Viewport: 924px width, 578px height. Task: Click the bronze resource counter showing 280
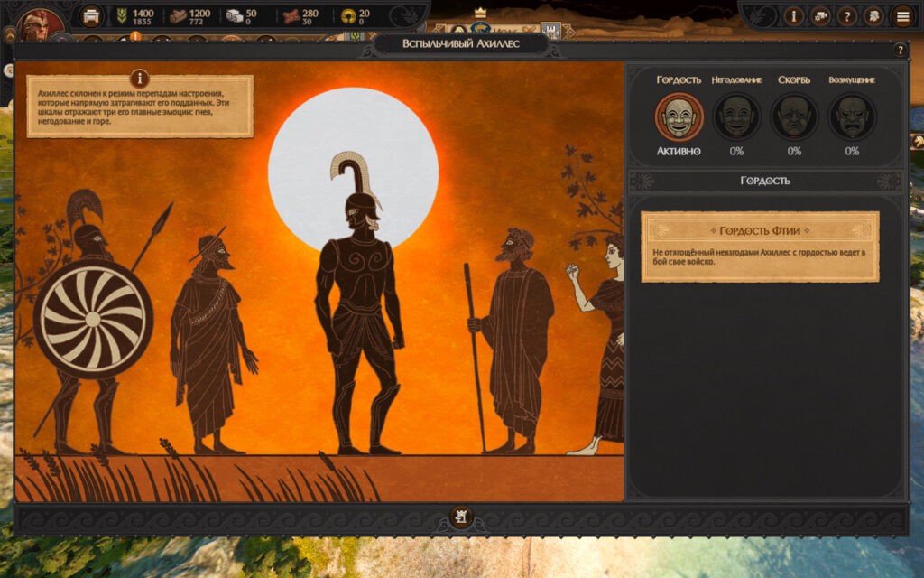coord(301,16)
